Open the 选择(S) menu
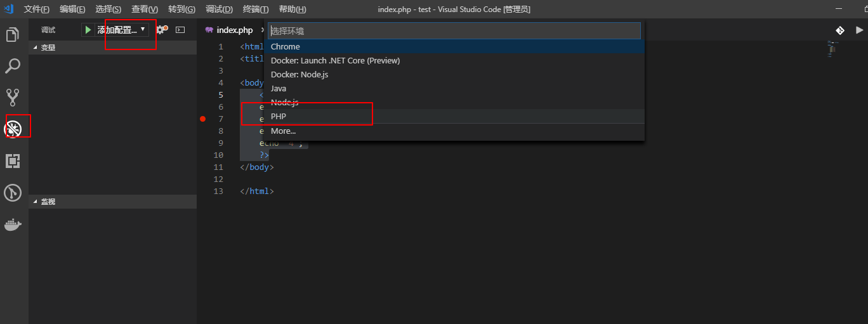 (x=109, y=10)
